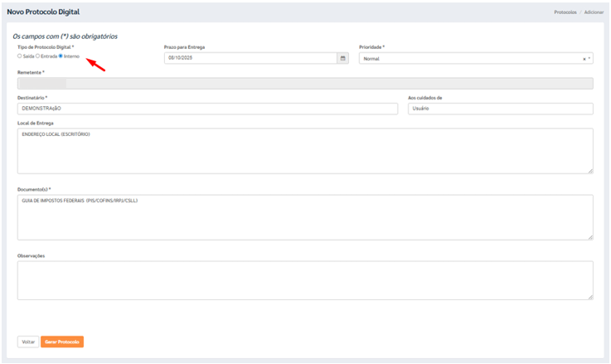
Task: Clear the Prioridade selection with the x
Action: point(584,59)
